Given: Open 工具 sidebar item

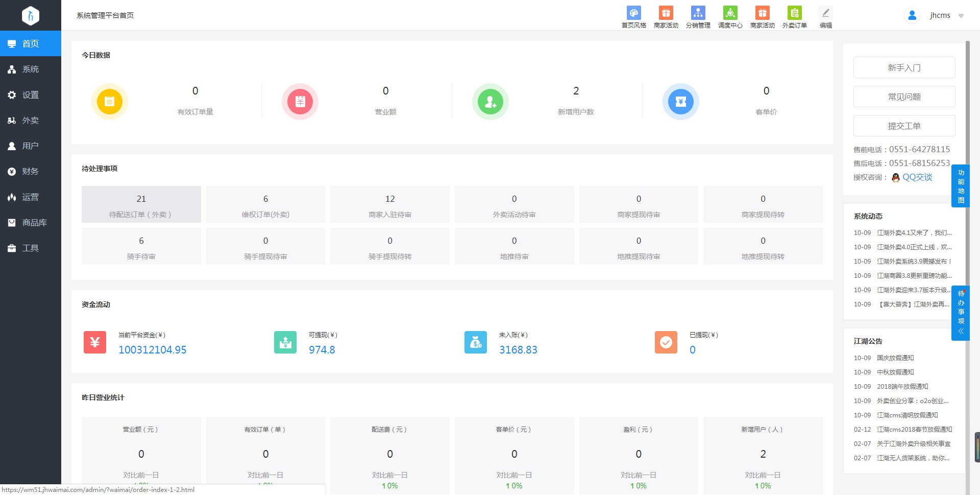Looking at the screenshot, I should pyautogui.click(x=31, y=248).
